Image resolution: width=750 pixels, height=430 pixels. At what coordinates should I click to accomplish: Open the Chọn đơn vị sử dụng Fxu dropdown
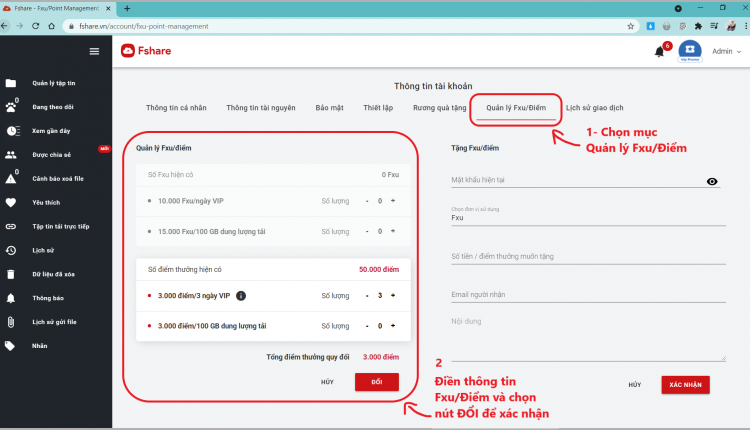588,218
